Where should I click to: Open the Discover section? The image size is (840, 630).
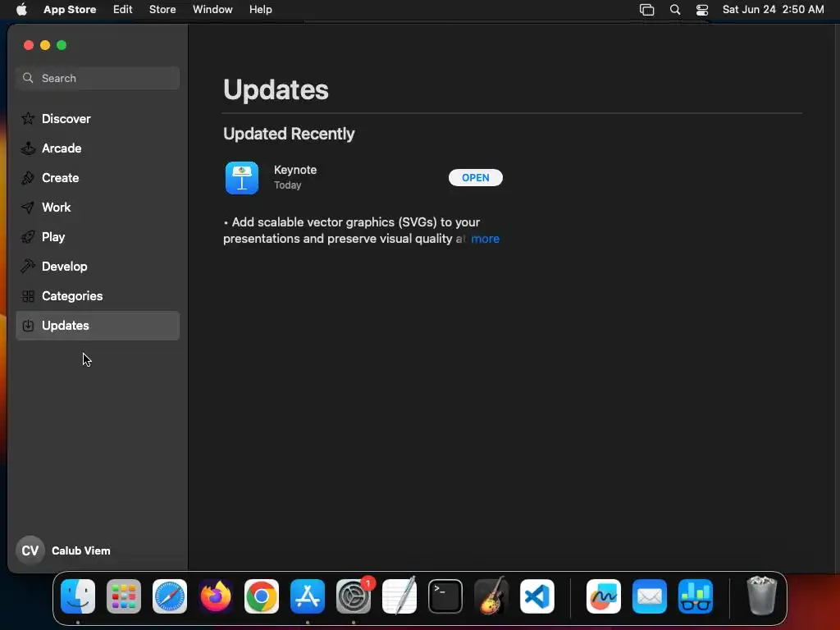[x=98, y=118]
